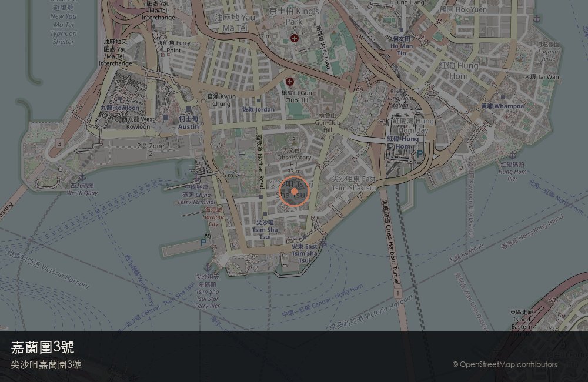Viewport: 588px width, 382px height.
Task: Click the hospital cross icon below King's Park
Action: 295,38
